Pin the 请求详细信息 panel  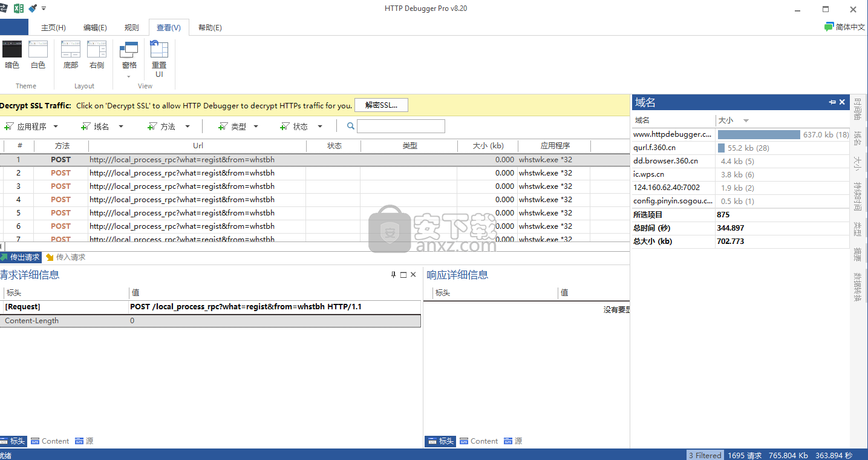[x=393, y=275]
